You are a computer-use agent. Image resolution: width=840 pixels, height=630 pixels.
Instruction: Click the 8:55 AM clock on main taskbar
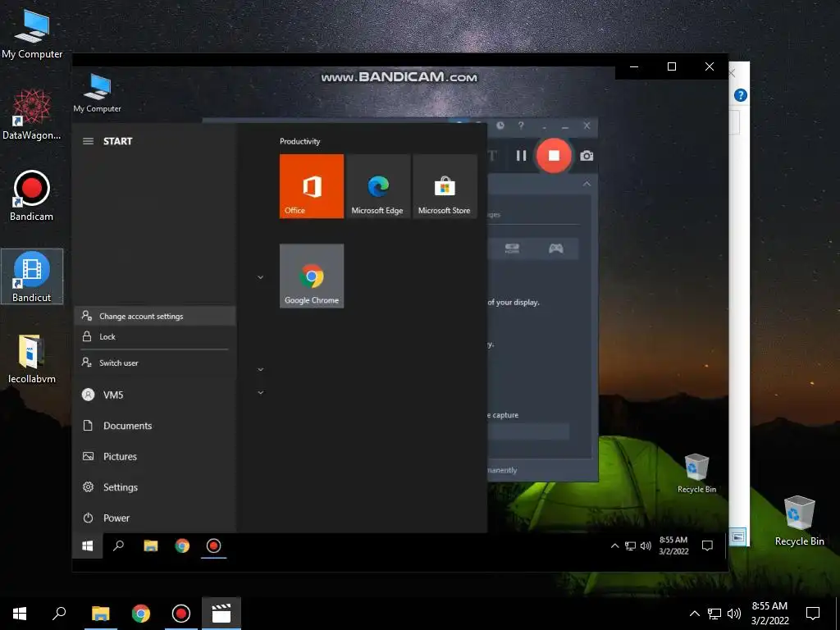769,614
